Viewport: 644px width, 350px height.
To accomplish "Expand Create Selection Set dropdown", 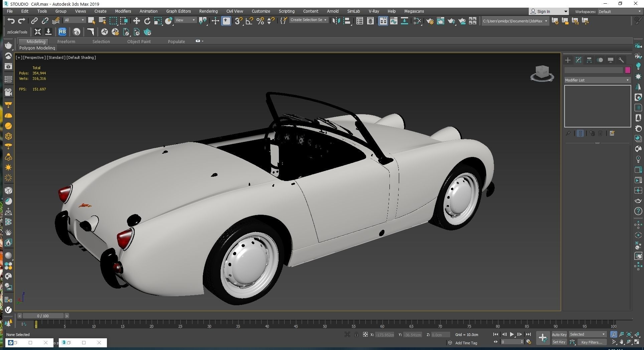I will point(309,20).
